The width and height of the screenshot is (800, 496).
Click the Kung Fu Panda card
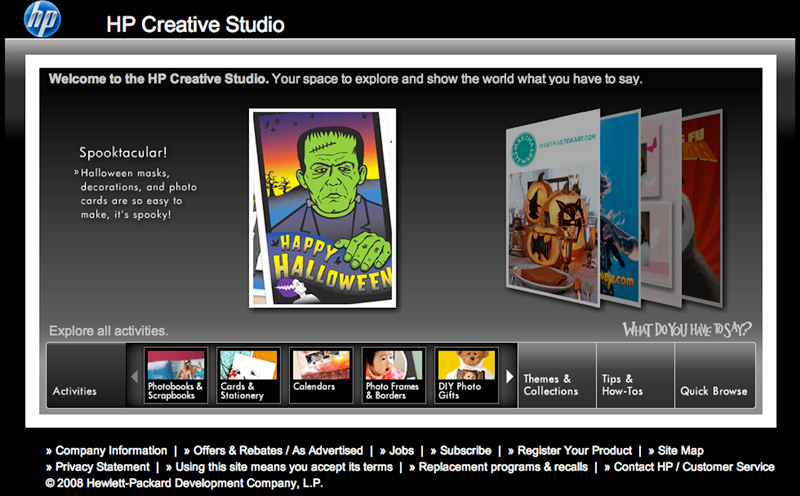[702, 208]
